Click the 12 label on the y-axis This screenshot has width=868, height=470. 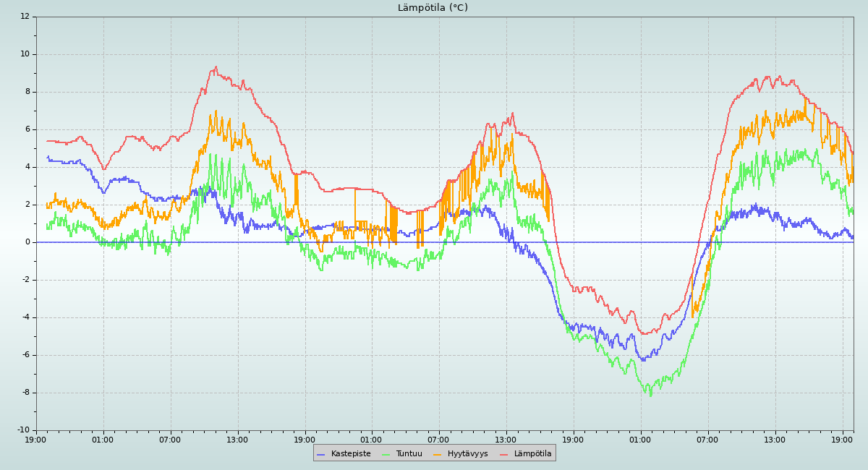pyautogui.click(x=25, y=17)
